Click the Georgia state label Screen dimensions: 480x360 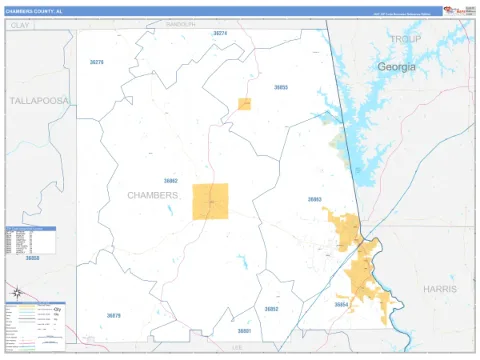396,67
